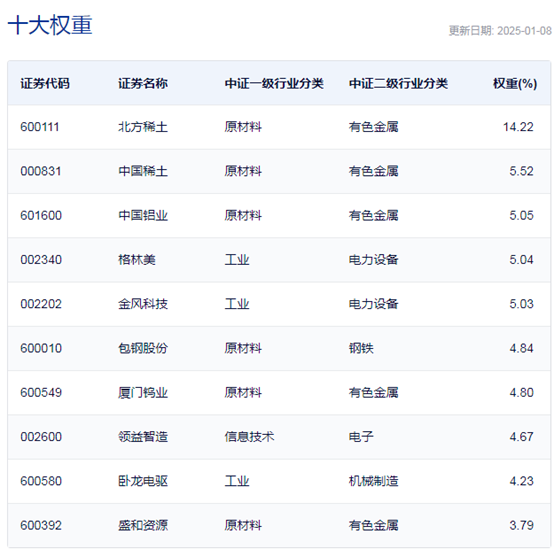Image resolution: width=554 pixels, height=557 pixels.
Task: Select the name 格林美
Action: [x=137, y=260]
